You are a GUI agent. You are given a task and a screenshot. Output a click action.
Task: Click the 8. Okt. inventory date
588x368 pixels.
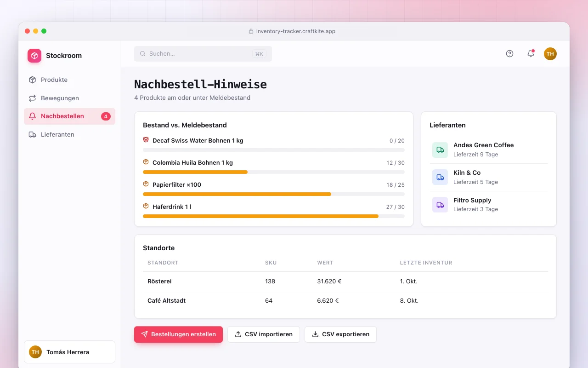pos(409,300)
